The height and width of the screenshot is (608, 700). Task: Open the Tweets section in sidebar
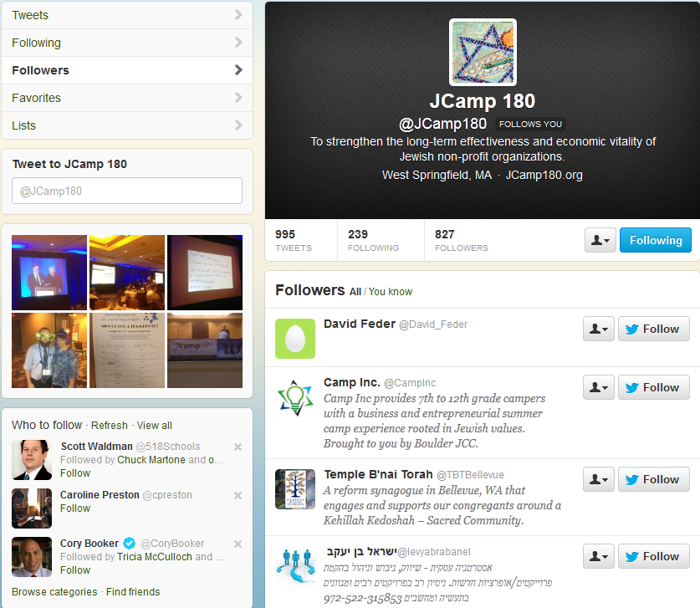click(x=127, y=15)
